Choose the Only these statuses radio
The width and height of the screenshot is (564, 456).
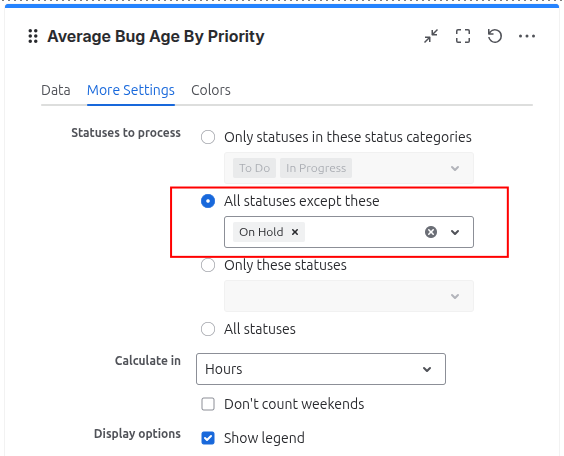[208, 265]
